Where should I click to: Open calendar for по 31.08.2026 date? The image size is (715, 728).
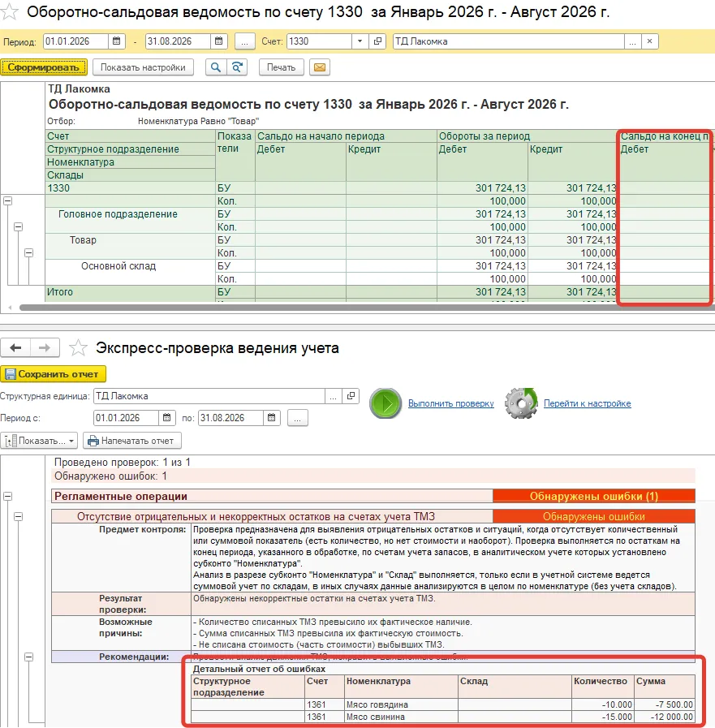[x=272, y=418]
